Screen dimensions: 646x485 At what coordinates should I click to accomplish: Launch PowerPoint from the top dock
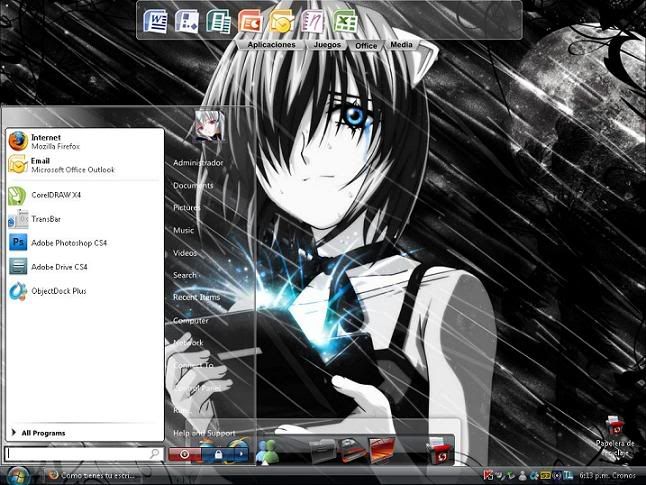(x=250, y=21)
